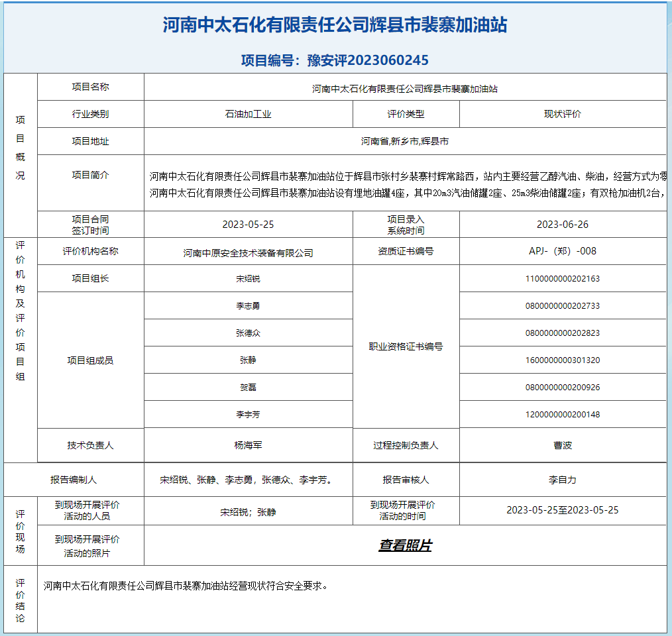Screen dimensions: 672x636
Task: Click the 过程控制负责人 label cell
Action: 406,445
